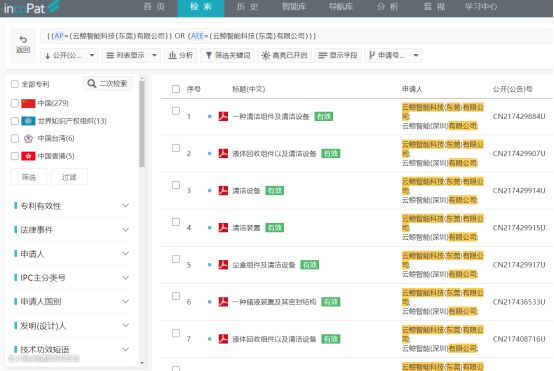Open the 智能库 tab
Image resolution: width=554 pixels, height=371 pixels.
pos(294,7)
